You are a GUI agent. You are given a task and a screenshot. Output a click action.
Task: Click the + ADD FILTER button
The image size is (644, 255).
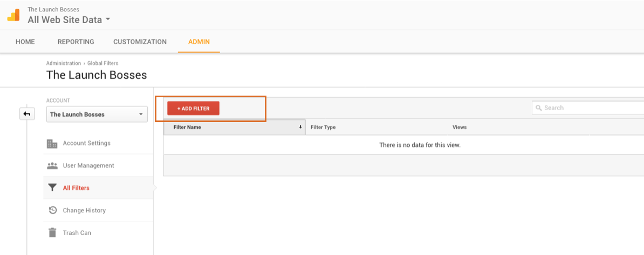point(194,108)
